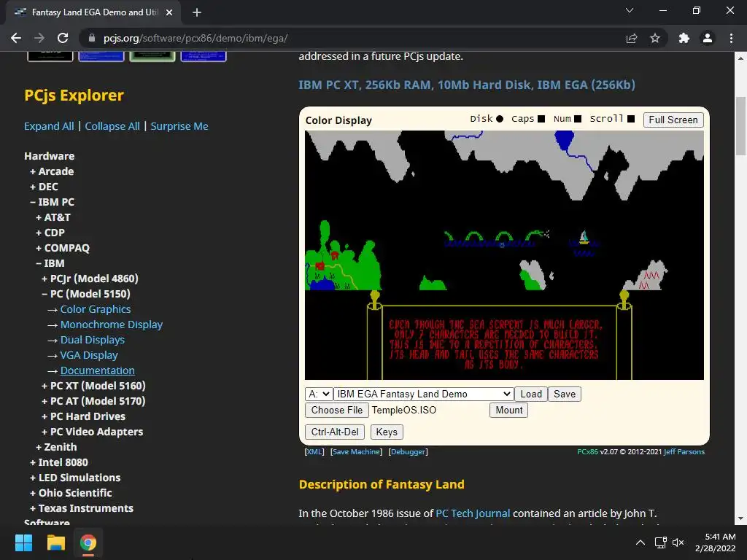Expand the COMPAQ tree item
The width and height of the screenshot is (747, 560).
(63, 248)
